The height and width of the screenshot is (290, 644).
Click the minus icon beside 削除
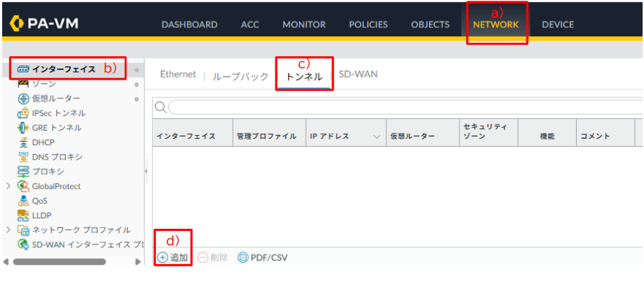click(203, 258)
